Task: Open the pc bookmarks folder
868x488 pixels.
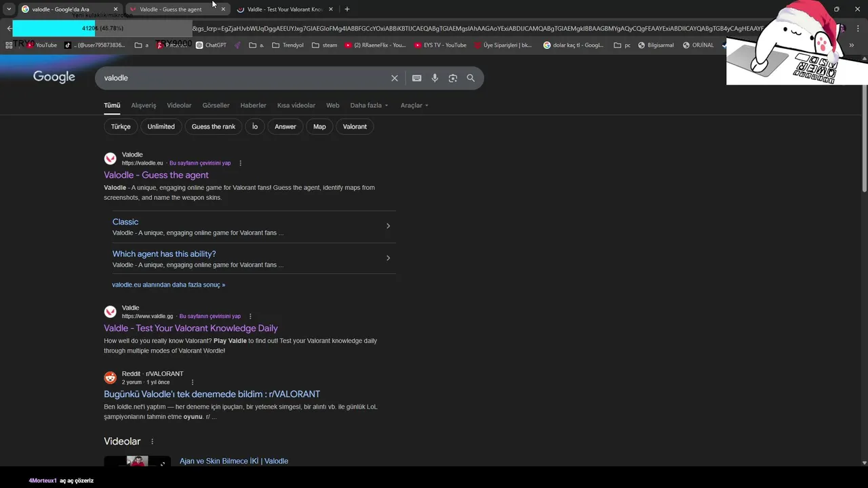Action: pyautogui.click(x=622, y=45)
